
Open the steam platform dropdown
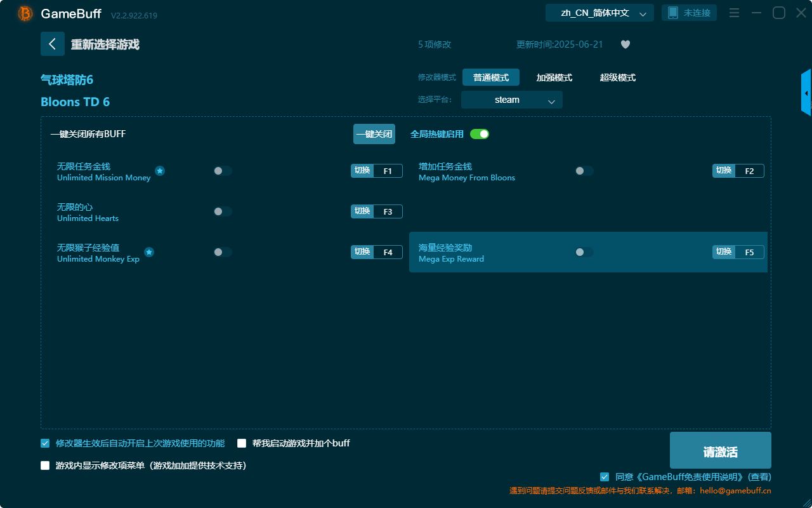pyautogui.click(x=511, y=99)
